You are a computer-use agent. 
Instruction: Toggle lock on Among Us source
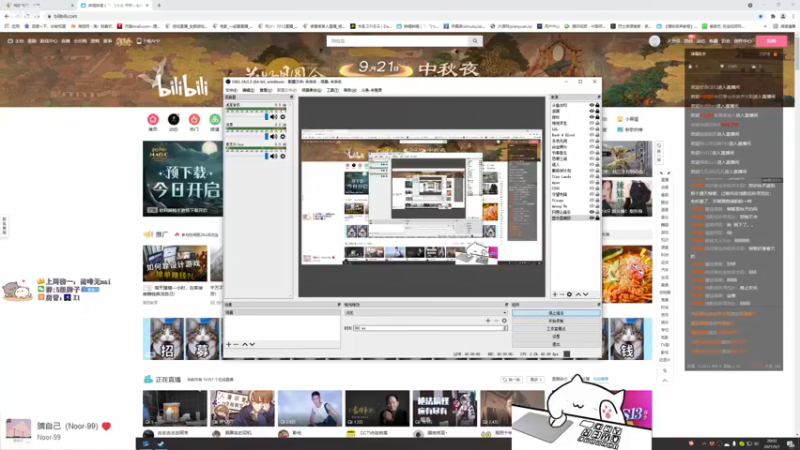pyautogui.click(x=597, y=206)
